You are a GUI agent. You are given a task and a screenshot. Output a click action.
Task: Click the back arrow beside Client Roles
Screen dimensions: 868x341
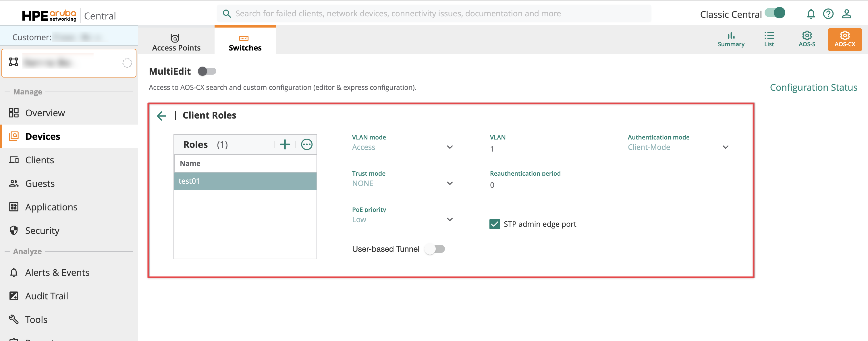pyautogui.click(x=162, y=116)
